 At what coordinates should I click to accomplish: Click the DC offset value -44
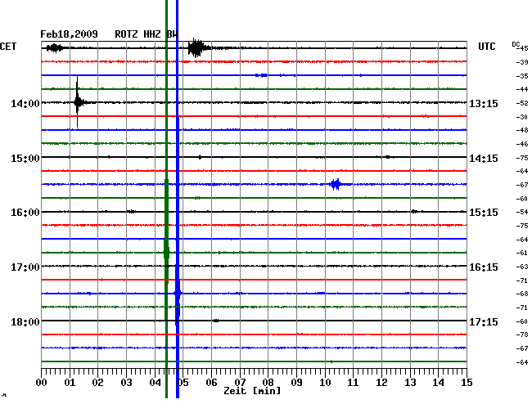(522, 89)
